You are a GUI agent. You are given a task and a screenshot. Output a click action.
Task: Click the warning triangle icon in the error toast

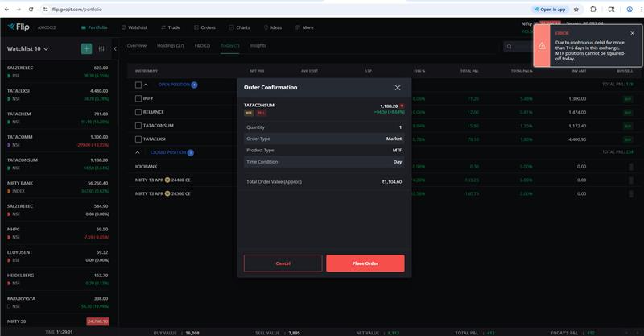coord(542,46)
